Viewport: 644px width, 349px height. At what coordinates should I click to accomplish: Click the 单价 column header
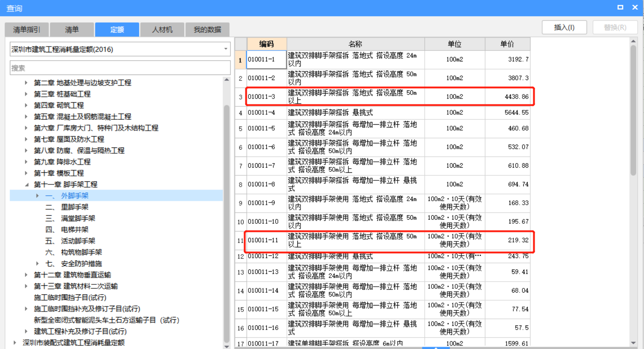pyautogui.click(x=508, y=44)
